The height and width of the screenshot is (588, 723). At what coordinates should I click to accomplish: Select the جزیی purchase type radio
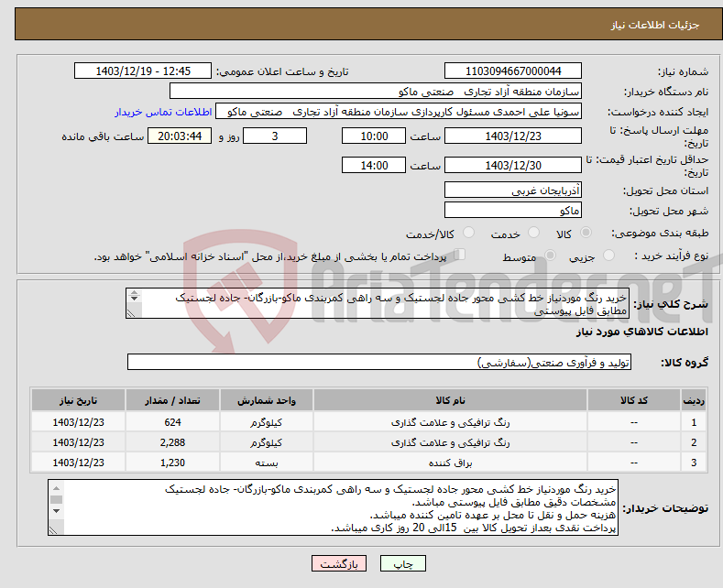[x=608, y=256]
